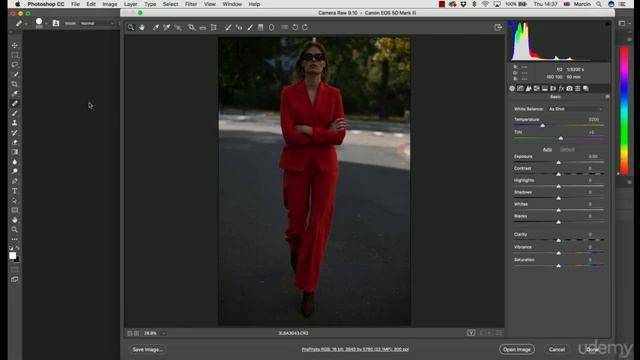Open Camera Raw preferences dialog

[x=284, y=27]
